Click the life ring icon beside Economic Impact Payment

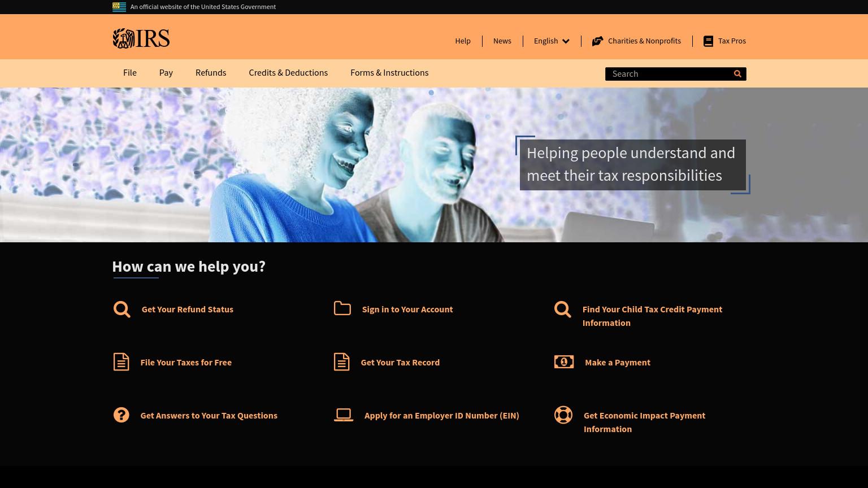tap(563, 415)
